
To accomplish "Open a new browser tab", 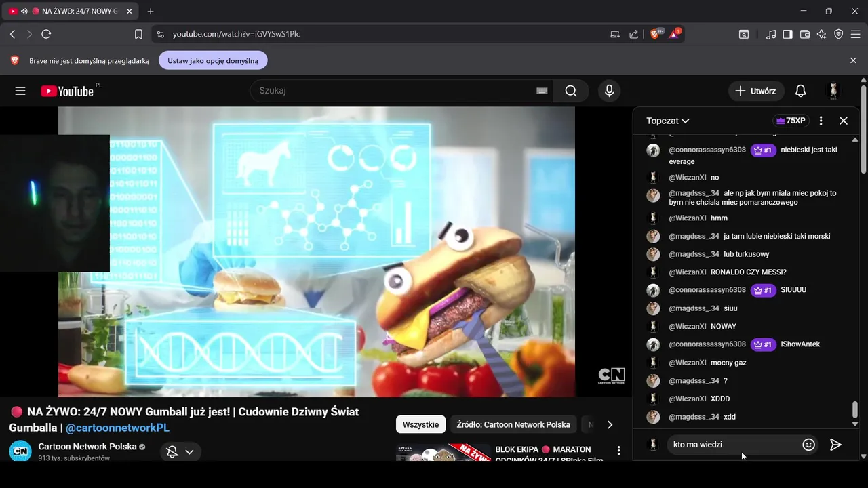I will coord(151,12).
